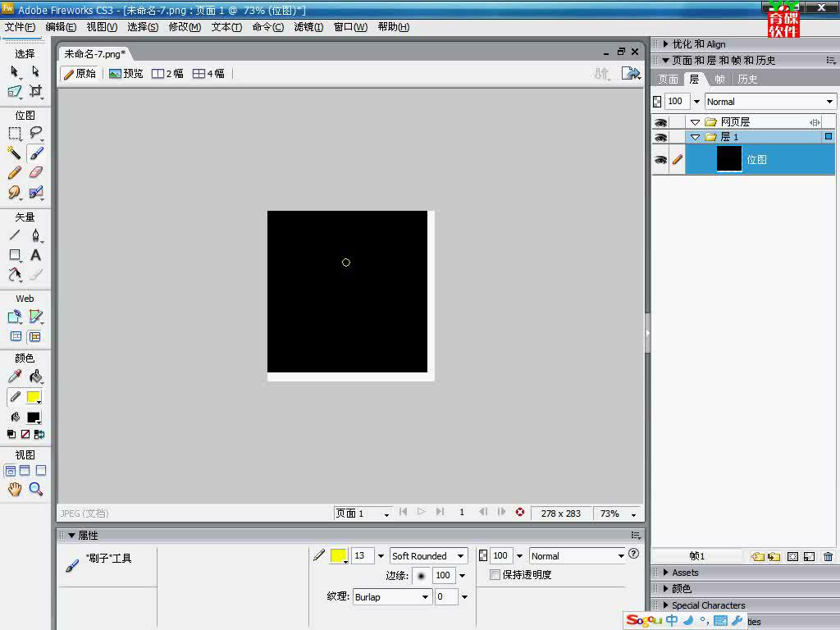Select the Lasso tool
Image resolution: width=840 pixels, height=630 pixels.
tap(35, 133)
